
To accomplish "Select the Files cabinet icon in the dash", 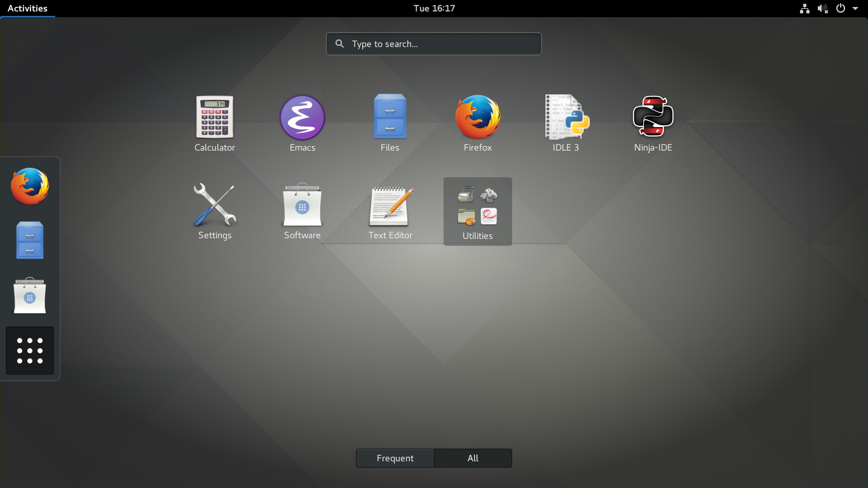I will tap(30, 240).
